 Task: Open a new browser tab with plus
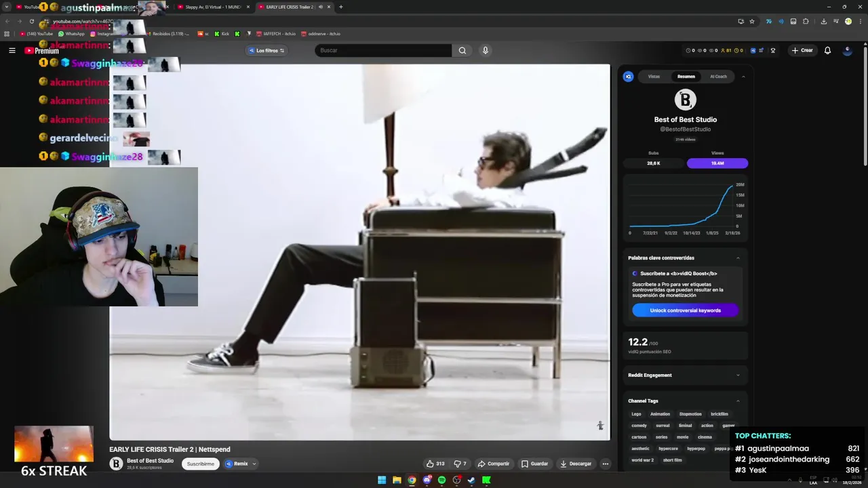click(x=340, y=7)
